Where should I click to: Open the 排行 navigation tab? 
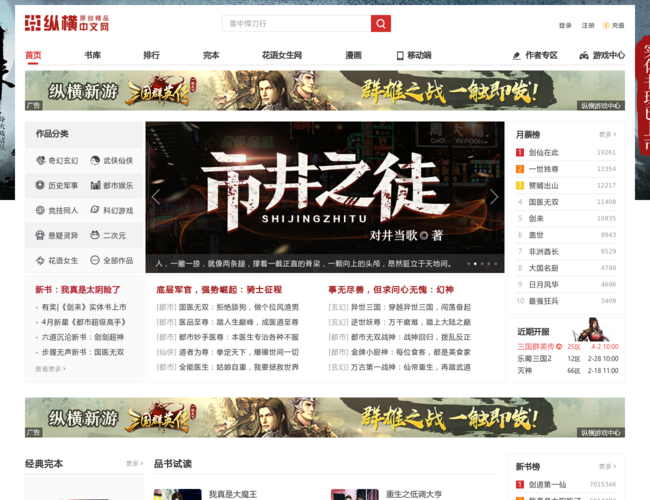tap(151, 55)
